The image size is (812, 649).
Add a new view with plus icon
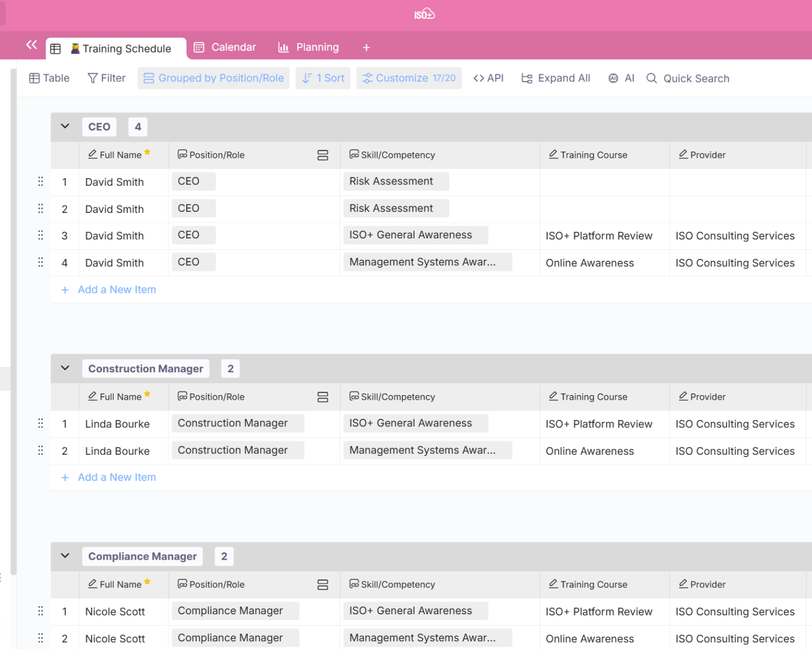point(366,48)
